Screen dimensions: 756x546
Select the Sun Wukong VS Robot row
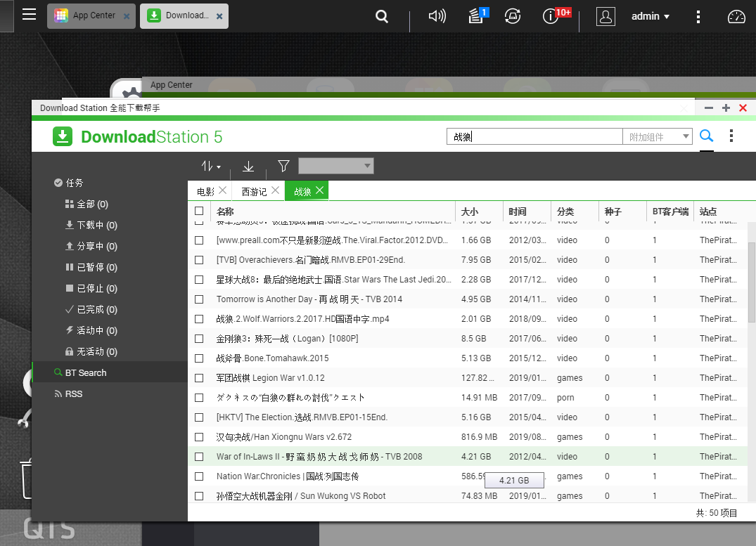(468, 496)
